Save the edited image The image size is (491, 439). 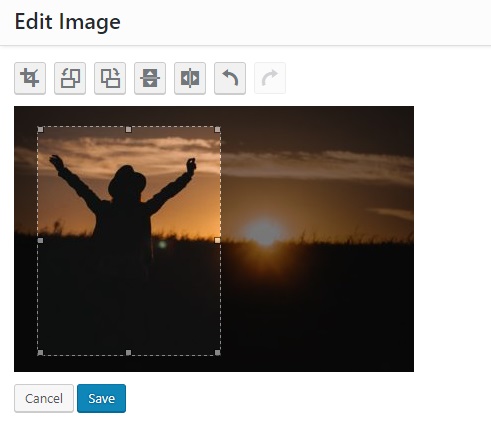(101, 398)
